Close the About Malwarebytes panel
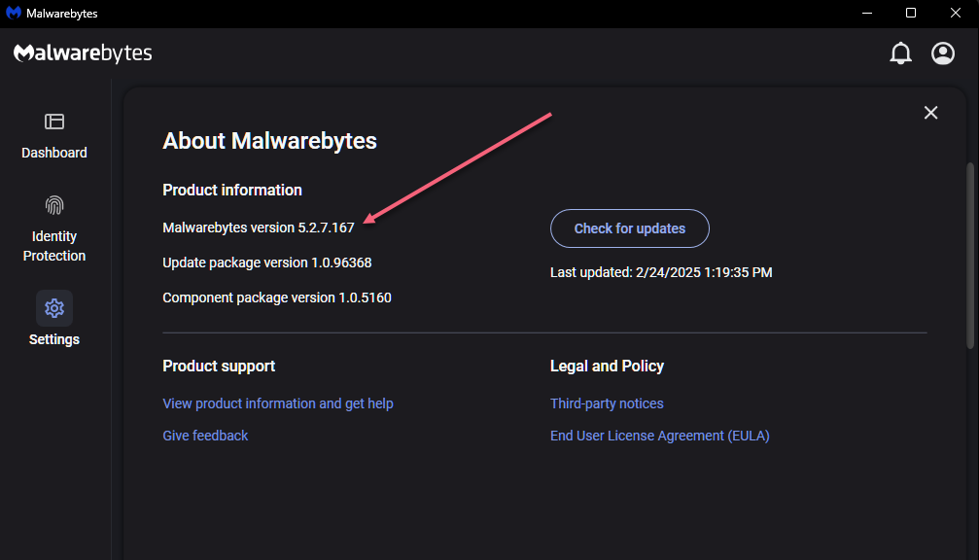979x560 pixels. (930, 113)
